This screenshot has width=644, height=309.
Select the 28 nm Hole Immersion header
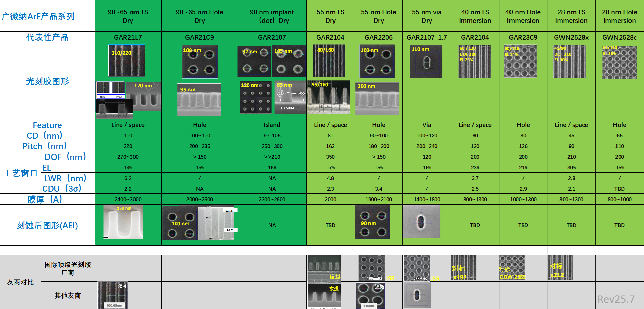(619, 16)
